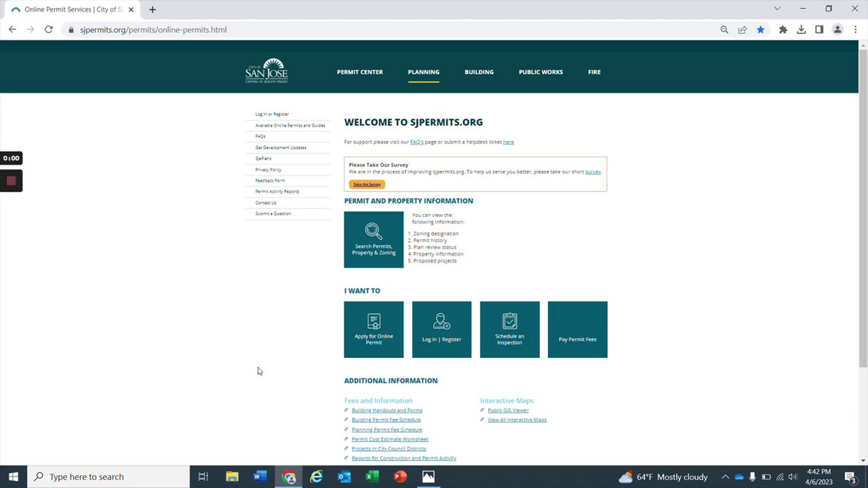Open the FAQ's link in support text

point(416,142)
